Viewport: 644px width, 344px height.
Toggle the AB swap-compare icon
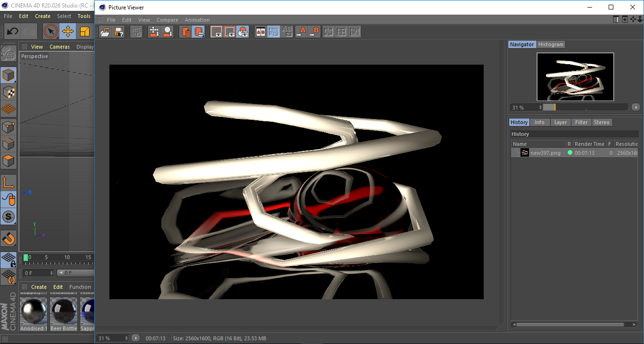pos(273,32)
